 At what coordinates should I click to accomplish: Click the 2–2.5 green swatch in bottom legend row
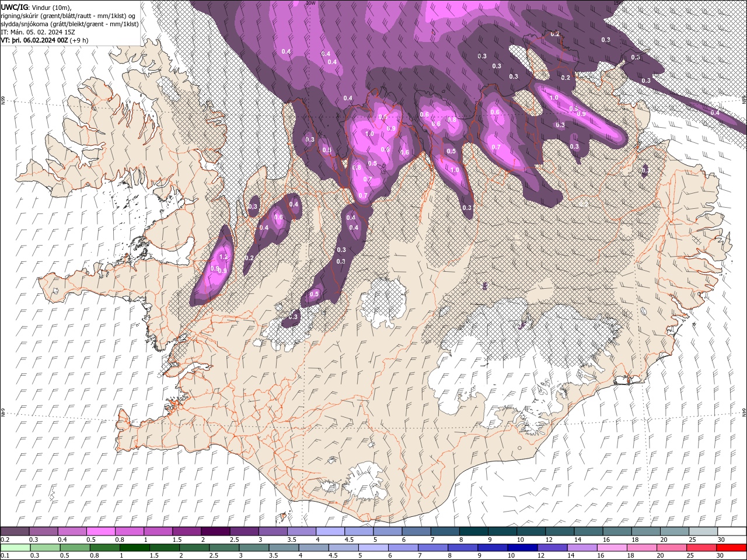coord(194,548)
